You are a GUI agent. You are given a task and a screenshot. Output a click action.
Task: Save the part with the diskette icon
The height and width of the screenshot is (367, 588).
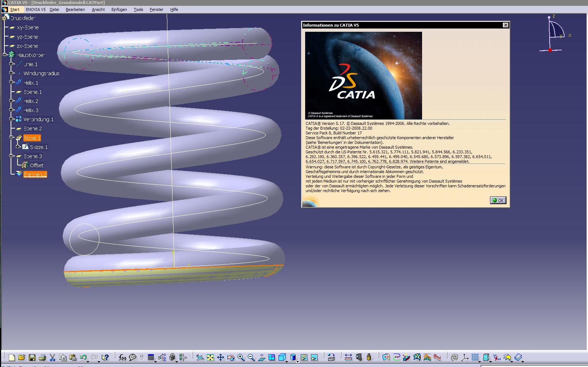(32, 358)
